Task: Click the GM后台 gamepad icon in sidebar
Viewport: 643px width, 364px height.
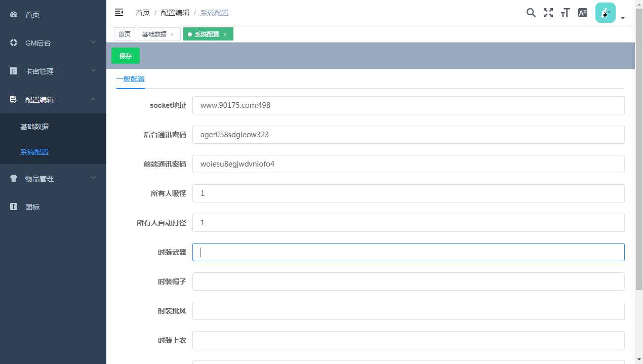Action: pyautogui.click(x=13, y=43)
